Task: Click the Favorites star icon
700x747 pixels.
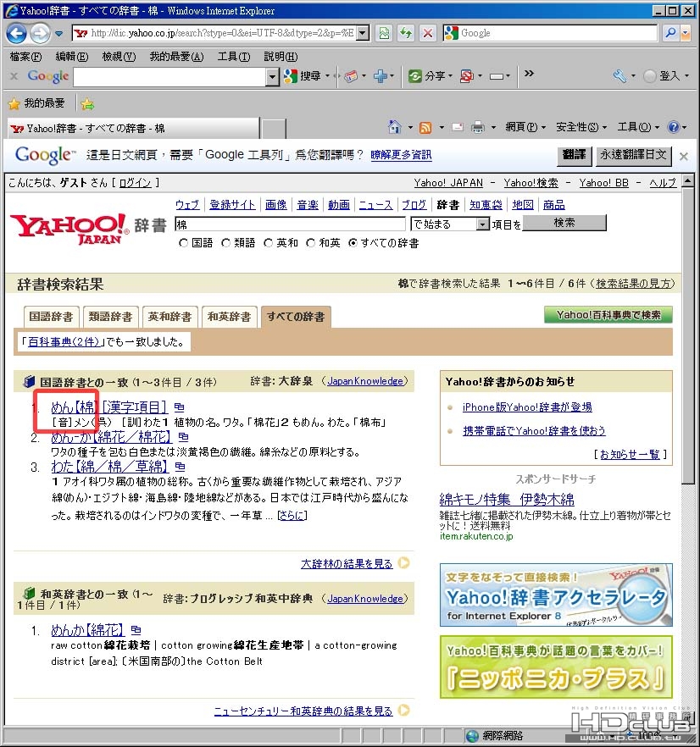Action: 14,103
